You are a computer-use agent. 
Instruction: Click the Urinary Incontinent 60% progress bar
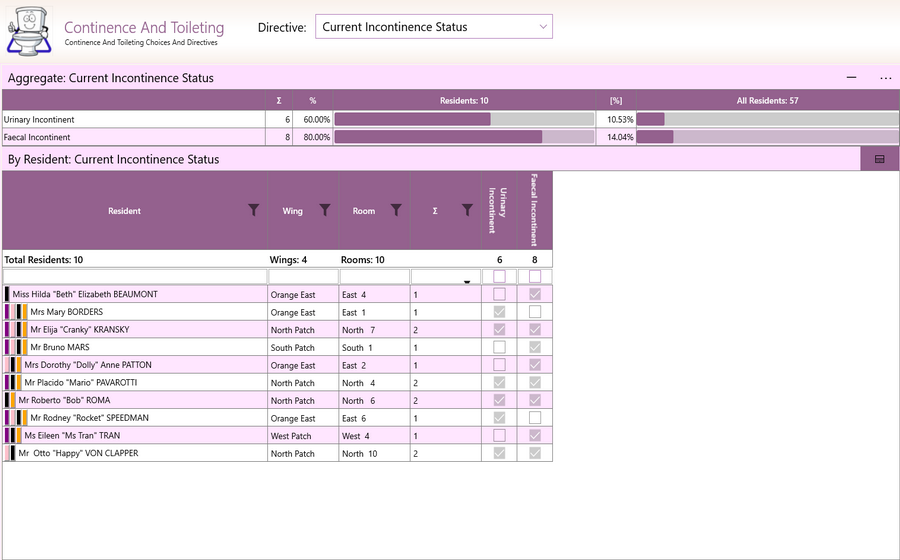[x=464, y=119]
